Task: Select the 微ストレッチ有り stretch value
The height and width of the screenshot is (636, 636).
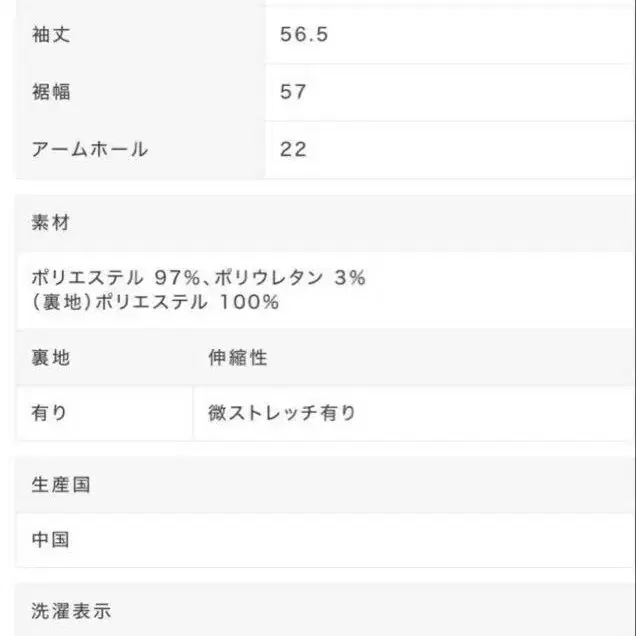Action: [x=282, y=412]
